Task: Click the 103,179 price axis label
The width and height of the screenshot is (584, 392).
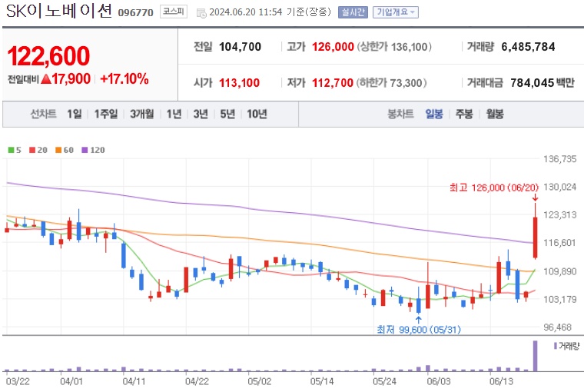Action: [x=559, y=299]
